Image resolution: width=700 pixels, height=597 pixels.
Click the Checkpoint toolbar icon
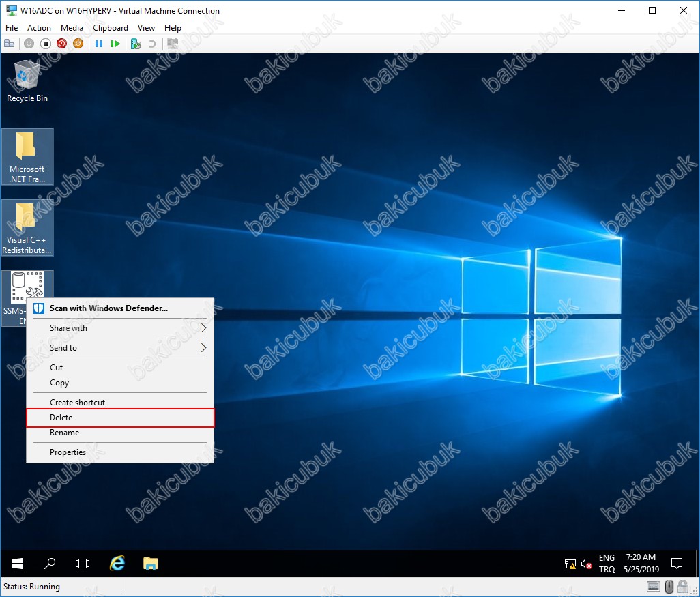tap(136, 43)
